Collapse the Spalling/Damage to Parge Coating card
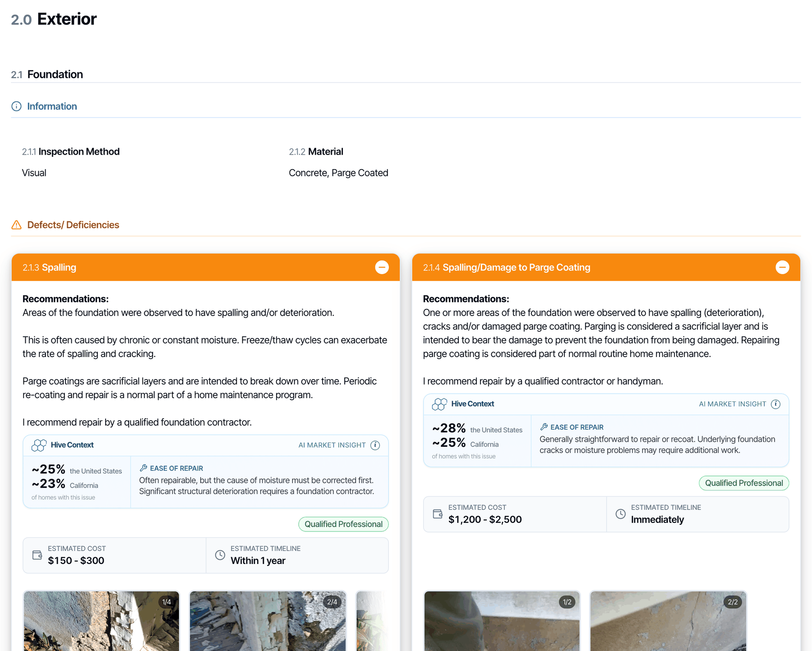This screenshot has width=812, height=651. (782, 267)
